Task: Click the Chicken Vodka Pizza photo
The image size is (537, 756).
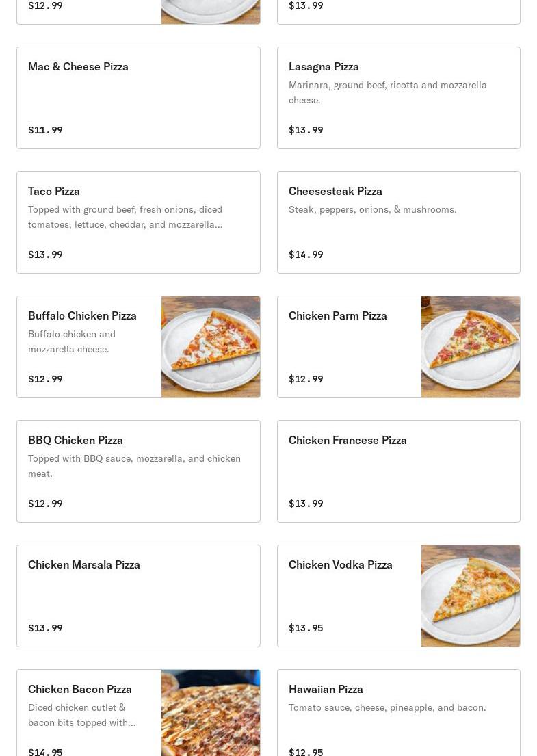Action: 471,596
